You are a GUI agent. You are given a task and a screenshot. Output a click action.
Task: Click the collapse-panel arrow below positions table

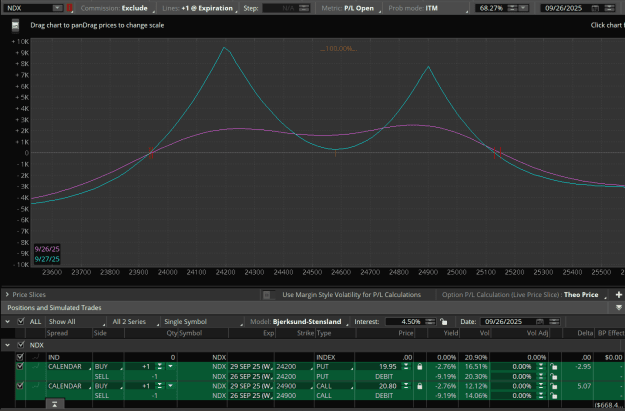pyautogui.click(x=55, y=404)
